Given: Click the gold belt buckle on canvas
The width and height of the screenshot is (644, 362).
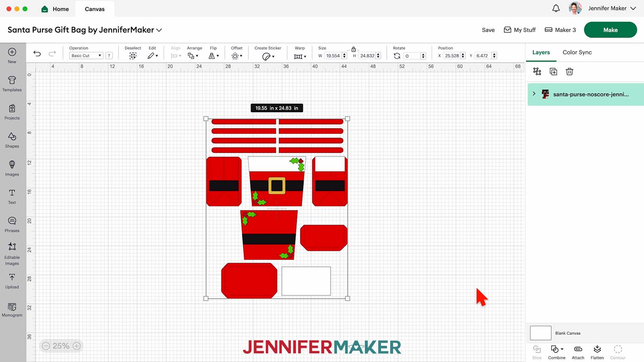Looking at the screenshot, I should (277, 186).
